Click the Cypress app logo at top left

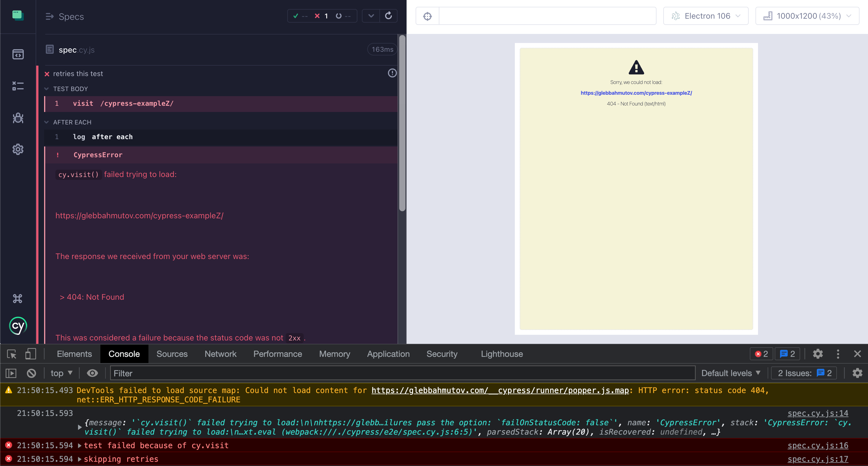(x=18, y=16)
